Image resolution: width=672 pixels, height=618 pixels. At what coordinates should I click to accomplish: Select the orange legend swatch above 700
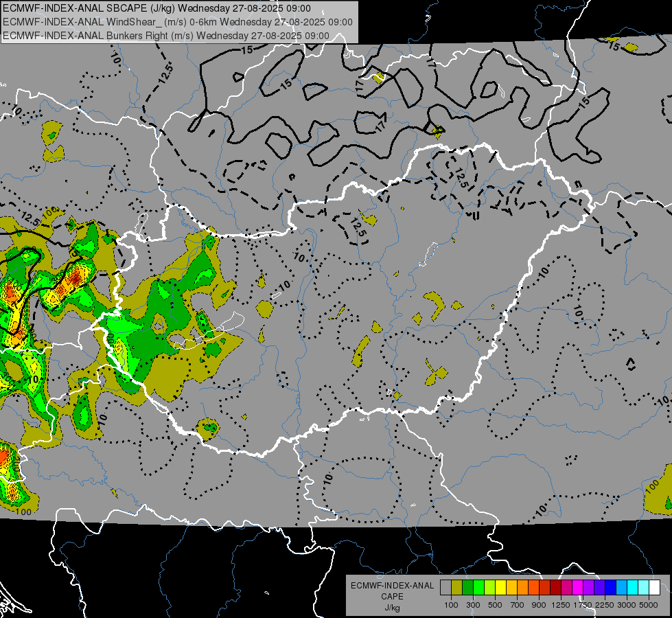[522, 588]
